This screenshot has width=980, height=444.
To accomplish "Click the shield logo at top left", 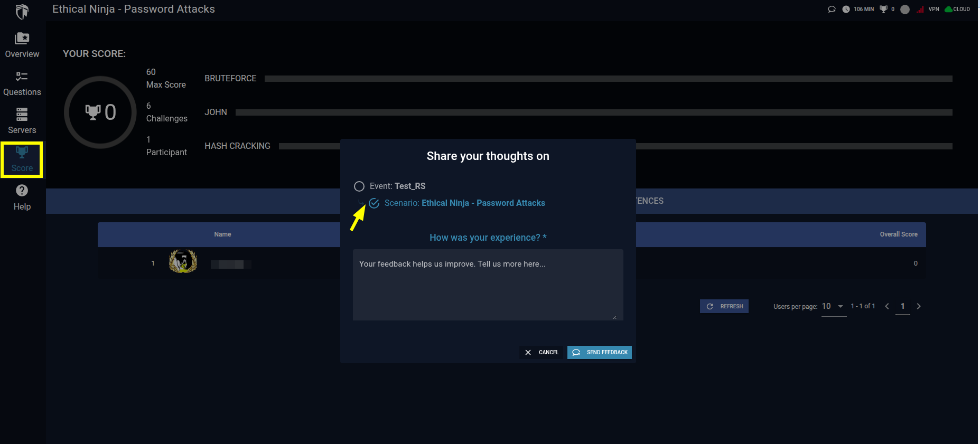I will [22, 11].
